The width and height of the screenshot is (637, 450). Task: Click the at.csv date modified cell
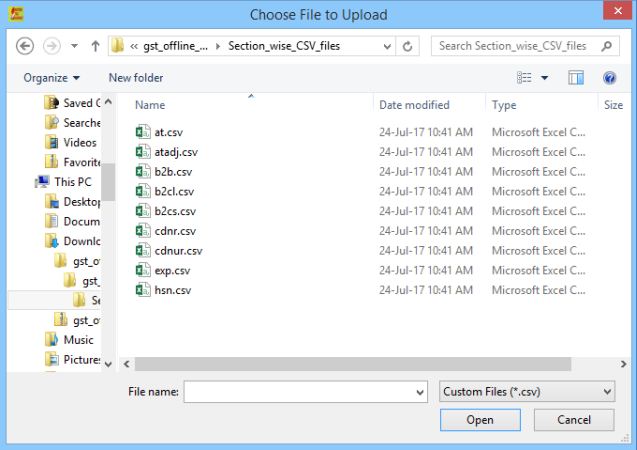tap(426, 132)
